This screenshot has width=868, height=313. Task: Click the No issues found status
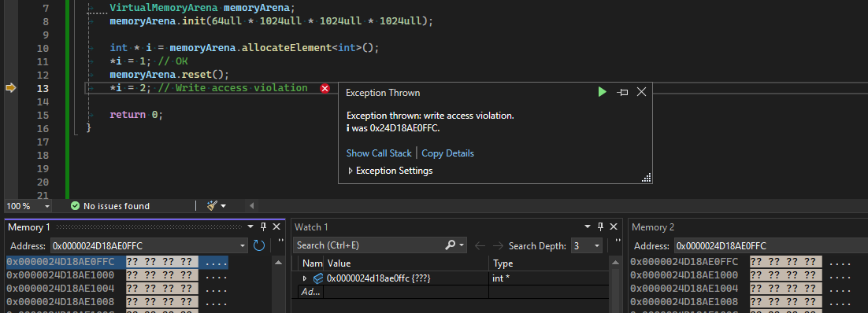(110, 206)
